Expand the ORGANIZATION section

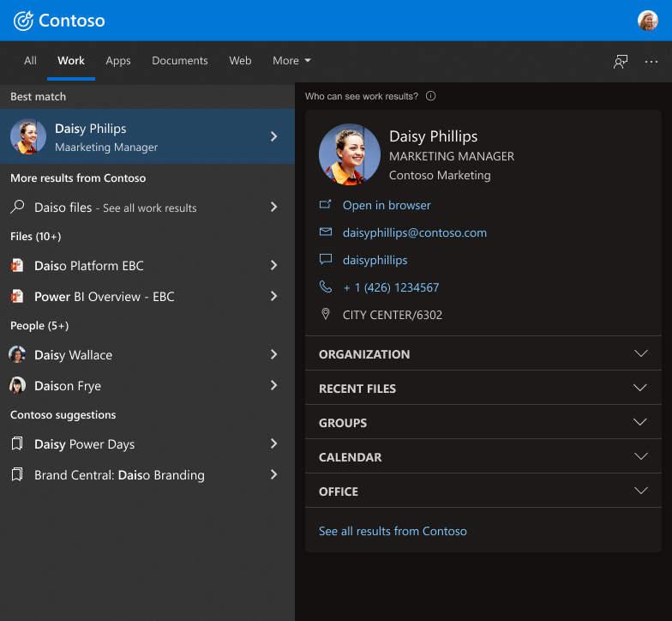pos(483,353)
